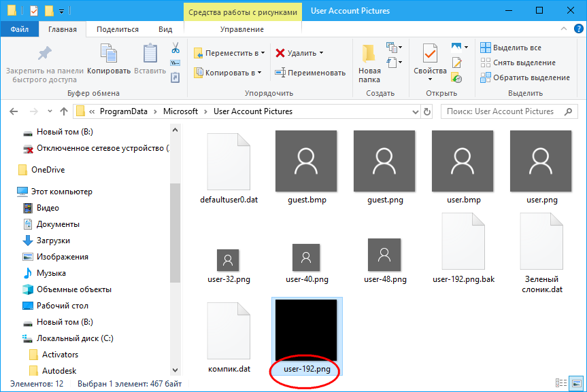Select the user-32.png file
Viewport: 587px width, 392px height.
click(229, 266)
